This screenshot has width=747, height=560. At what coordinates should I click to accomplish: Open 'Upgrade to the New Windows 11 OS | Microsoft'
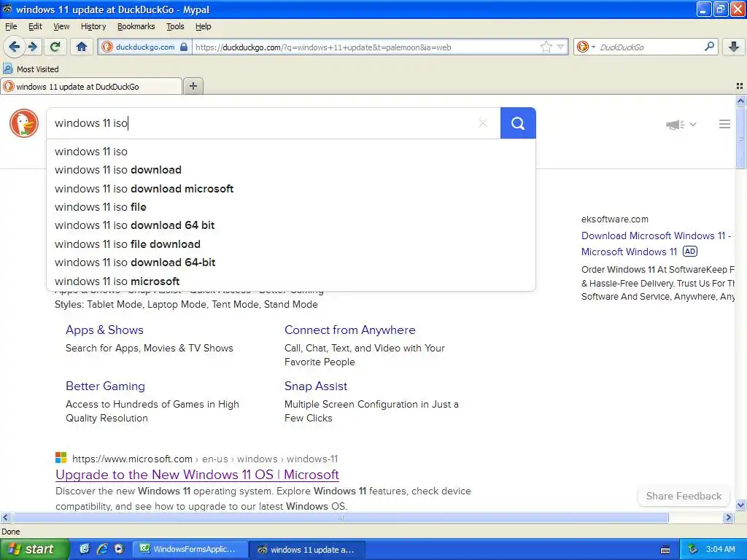(197, 475)
